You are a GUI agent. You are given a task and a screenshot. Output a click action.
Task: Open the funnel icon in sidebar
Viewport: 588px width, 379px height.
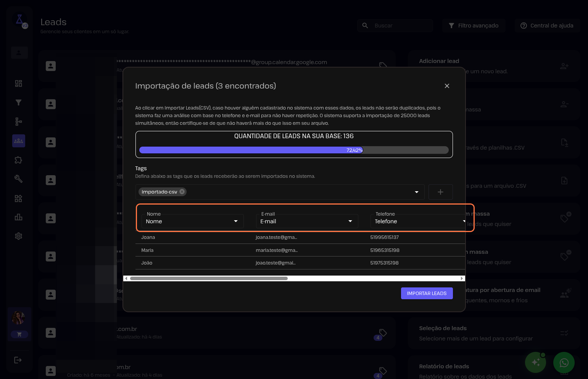18,102
